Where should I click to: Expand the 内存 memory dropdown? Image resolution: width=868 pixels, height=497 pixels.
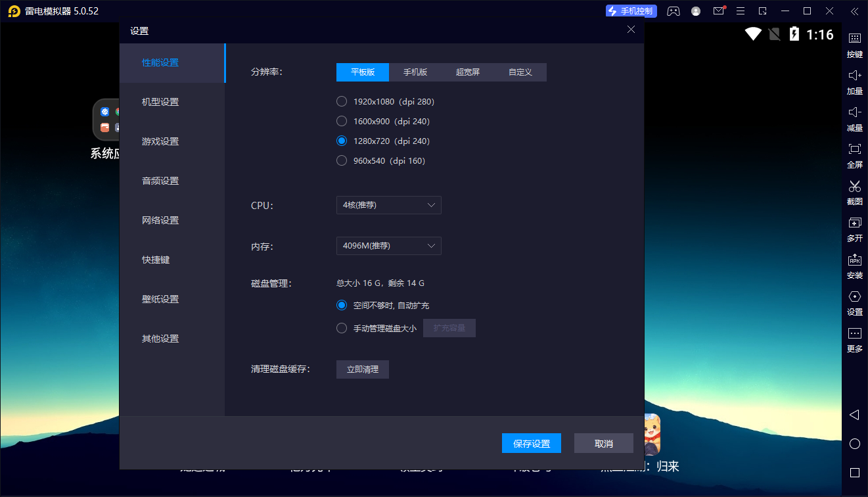(389, 246)
